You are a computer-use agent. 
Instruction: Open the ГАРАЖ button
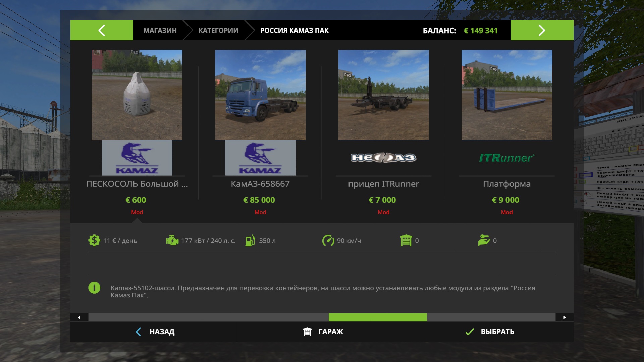322,332
